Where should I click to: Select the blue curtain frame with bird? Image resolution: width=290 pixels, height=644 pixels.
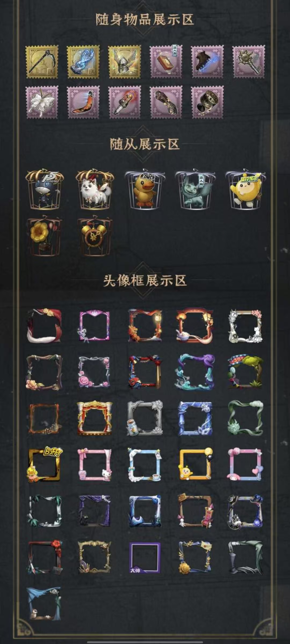(x=44, y=603)
